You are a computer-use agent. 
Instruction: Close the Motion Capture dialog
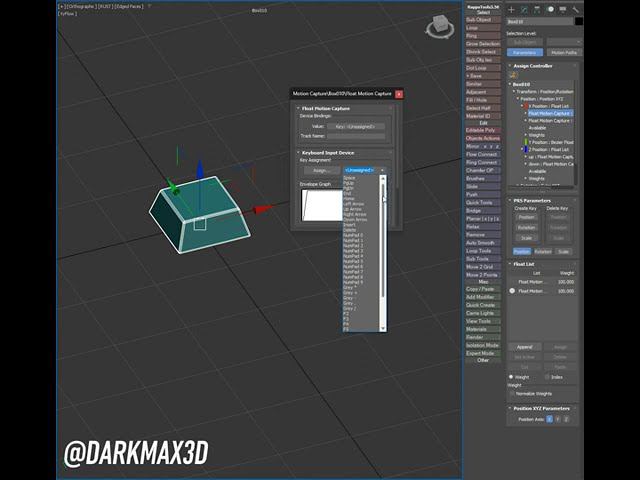pyautogui.click(x=399, y=94)
